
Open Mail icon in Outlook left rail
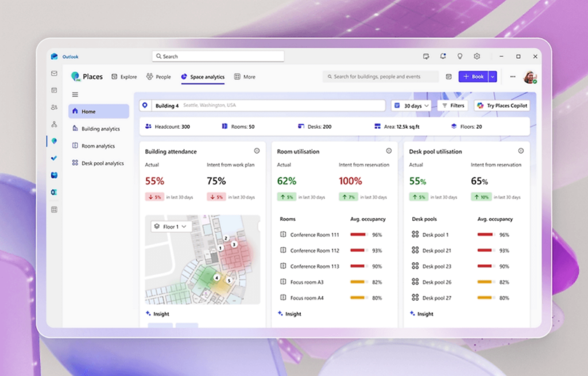click(55, 74)
